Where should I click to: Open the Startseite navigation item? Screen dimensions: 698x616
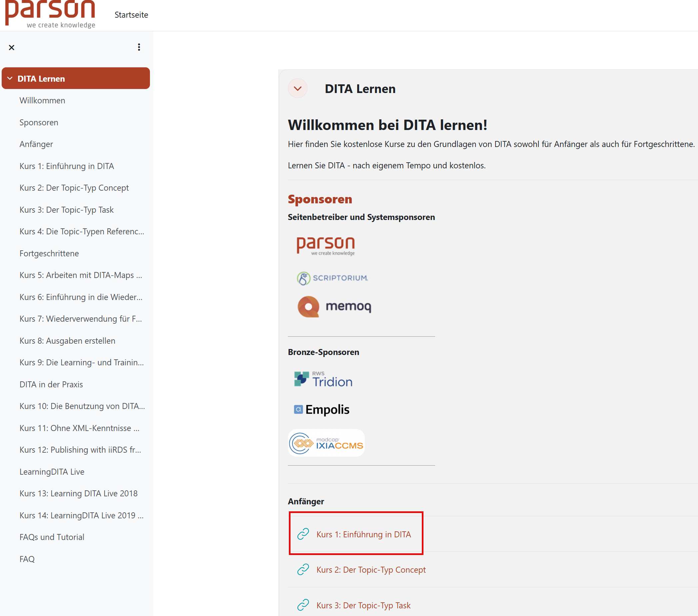point(131,15)
